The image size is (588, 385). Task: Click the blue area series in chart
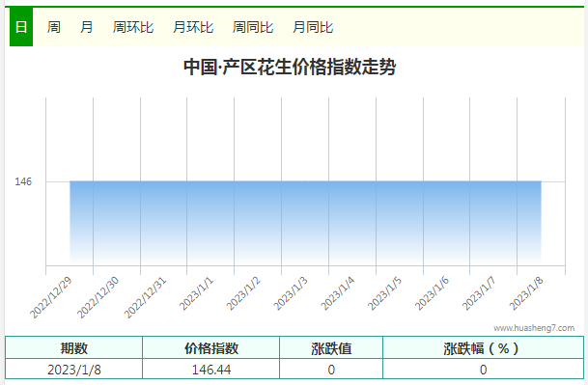pyautogui.click(x=305, y=223)
